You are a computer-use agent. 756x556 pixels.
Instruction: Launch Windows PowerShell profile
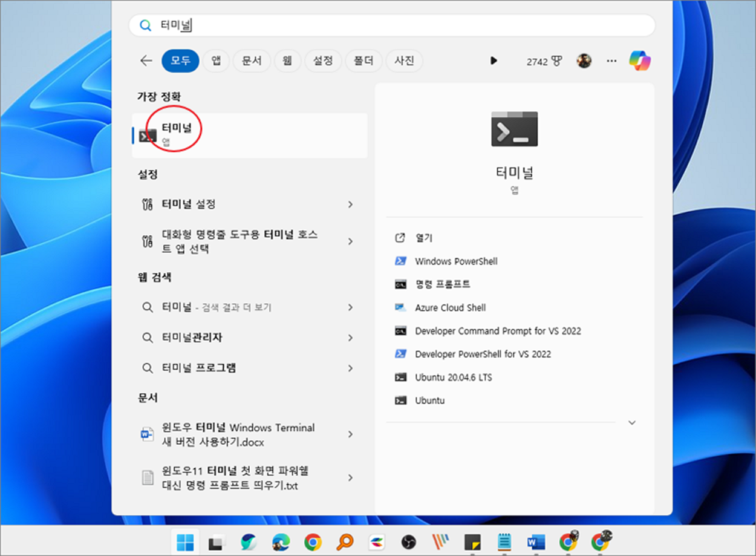coord(456,261)
